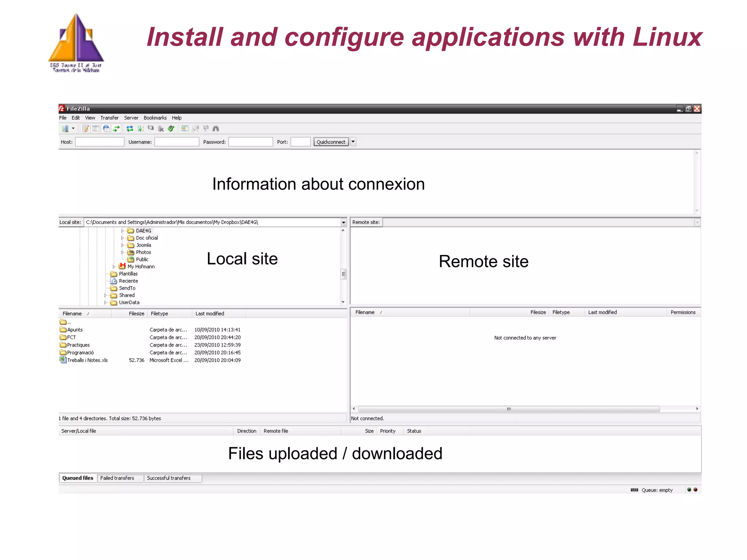Toggle the local directory tree view

point(96,128)
